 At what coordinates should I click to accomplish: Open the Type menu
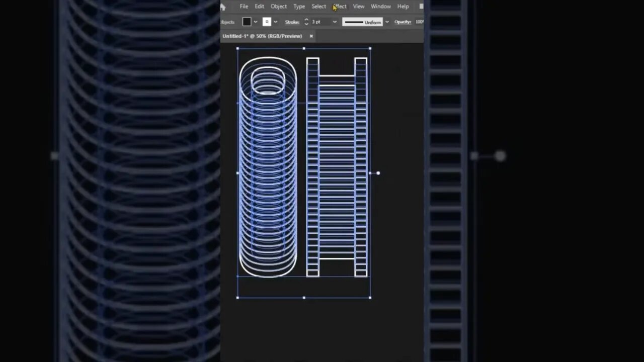coord(299,7)
